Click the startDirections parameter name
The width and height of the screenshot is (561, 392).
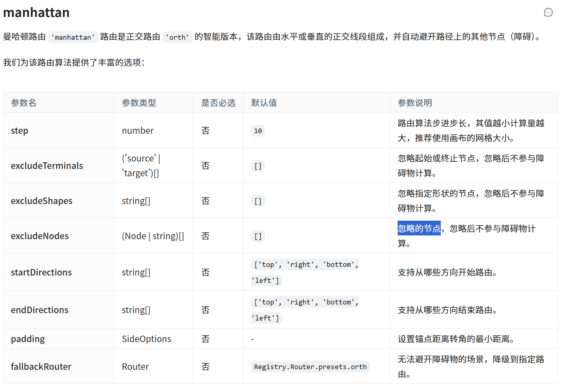click(41, 272)
